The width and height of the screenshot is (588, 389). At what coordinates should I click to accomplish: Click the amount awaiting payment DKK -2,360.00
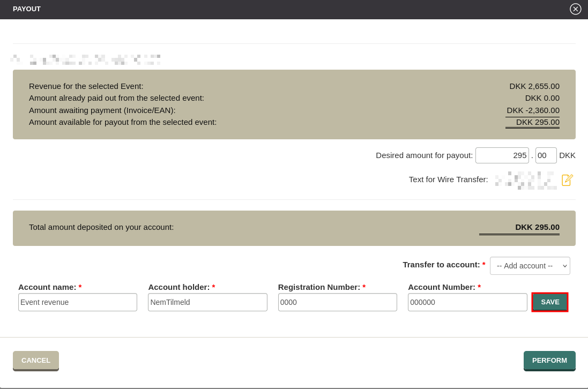[x=533, y=110]
